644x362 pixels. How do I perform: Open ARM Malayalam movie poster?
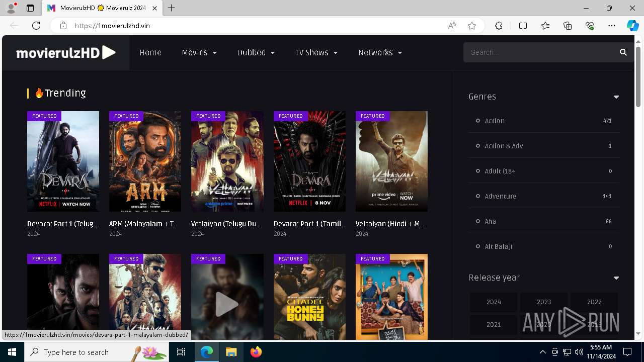point(145,161)
